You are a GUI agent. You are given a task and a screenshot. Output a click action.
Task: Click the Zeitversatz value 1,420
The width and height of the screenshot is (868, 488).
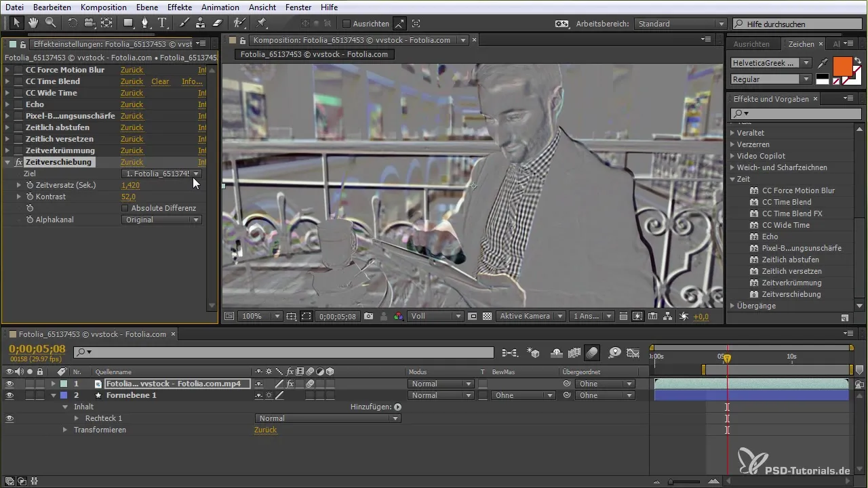click(x=130, y=185)
